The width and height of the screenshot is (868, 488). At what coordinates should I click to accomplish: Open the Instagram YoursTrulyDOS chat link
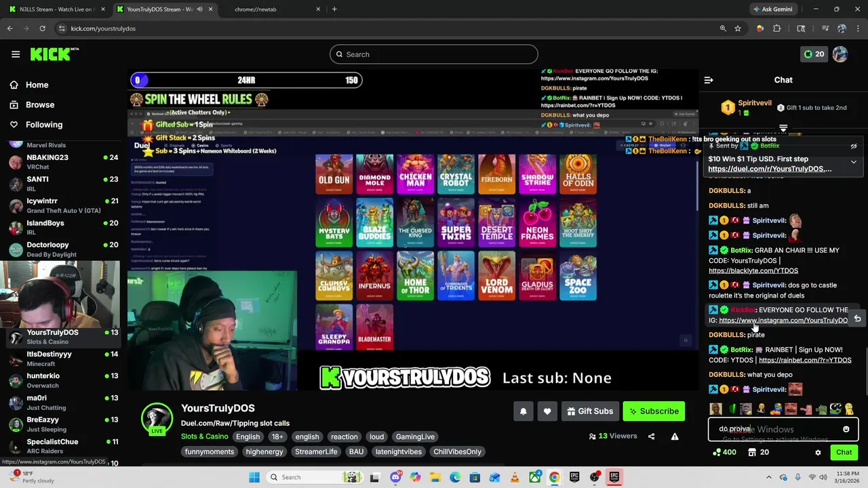click(783, 321)
